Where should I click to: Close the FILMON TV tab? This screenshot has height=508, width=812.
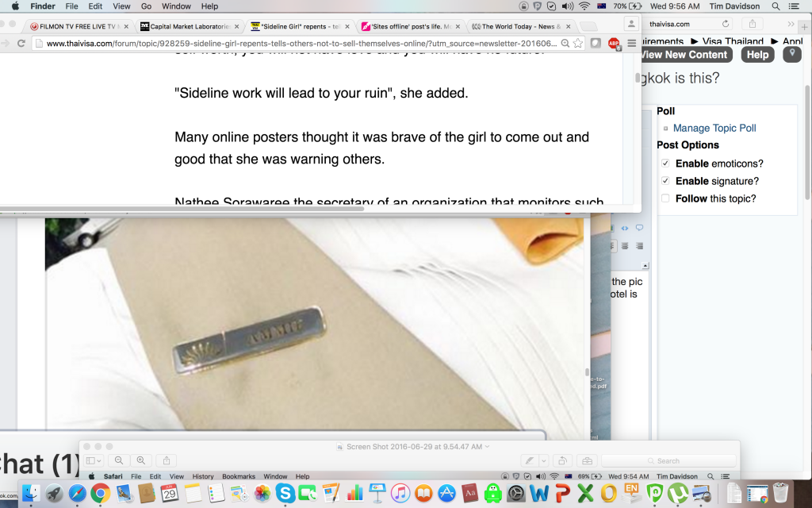click(126, 26)
